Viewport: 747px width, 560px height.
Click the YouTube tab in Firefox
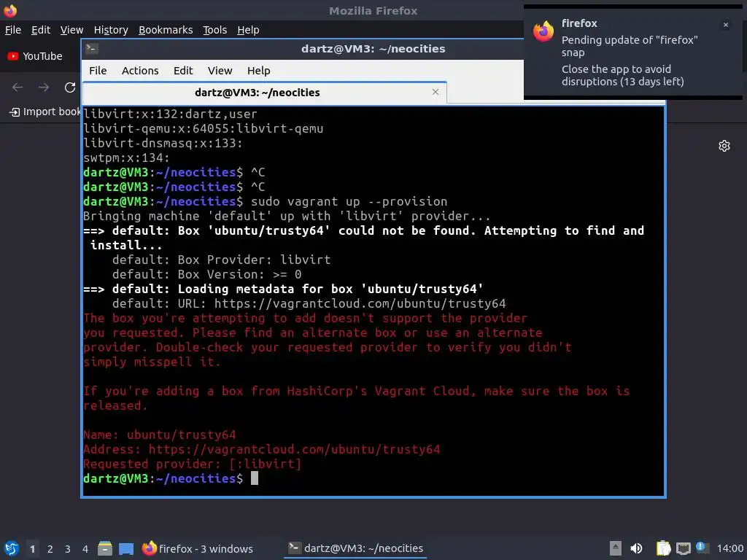point(35,56)
